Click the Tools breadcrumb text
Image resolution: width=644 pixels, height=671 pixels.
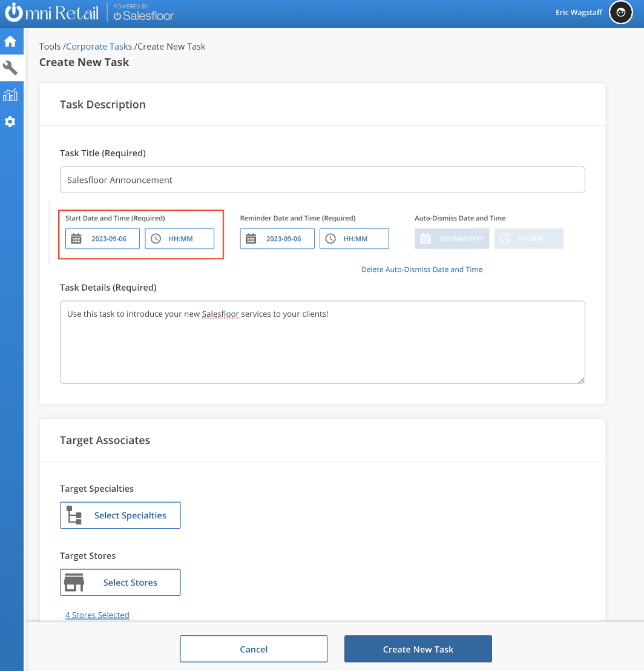(x=50, y=46)
